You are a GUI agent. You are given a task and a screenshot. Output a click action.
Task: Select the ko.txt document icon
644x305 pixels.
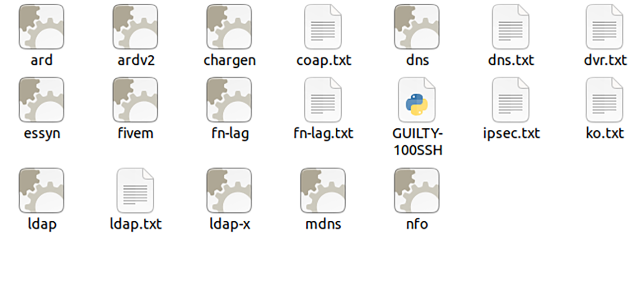tap(605, 100)
